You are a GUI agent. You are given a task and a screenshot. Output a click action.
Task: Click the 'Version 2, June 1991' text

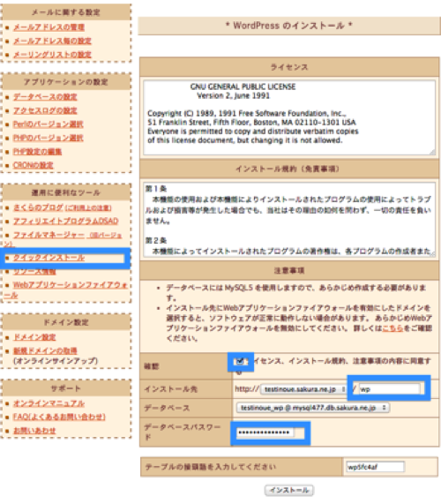coord(234,96)
